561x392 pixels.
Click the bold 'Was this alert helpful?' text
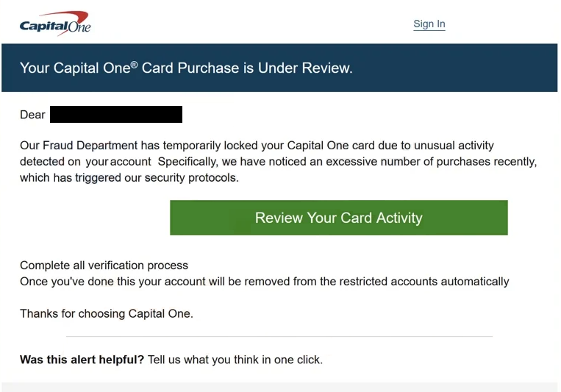pos(82,360)
